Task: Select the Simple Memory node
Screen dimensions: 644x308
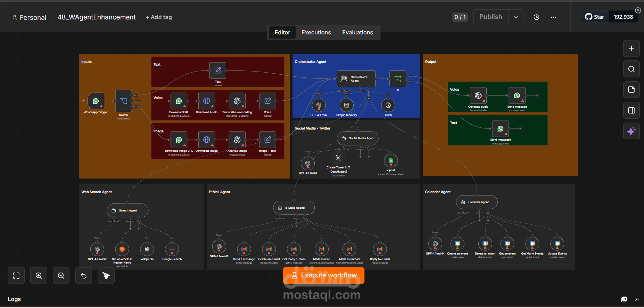Action: (347, 105)
